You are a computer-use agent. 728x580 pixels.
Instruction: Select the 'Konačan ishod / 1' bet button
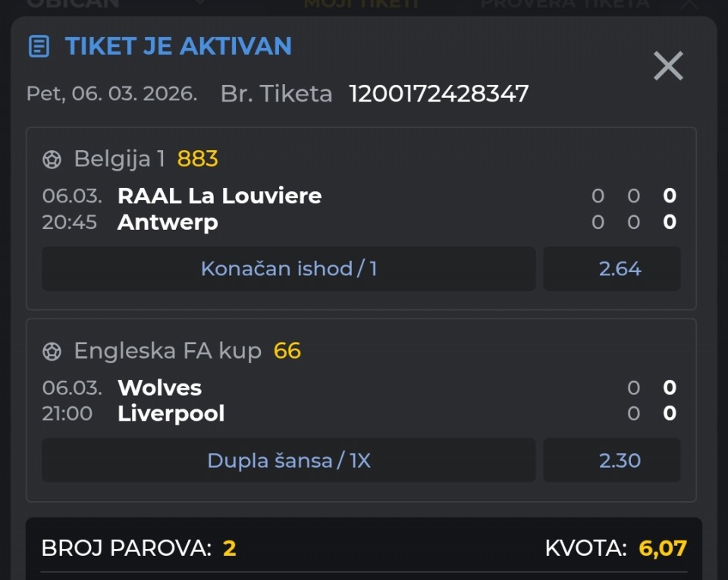[x=288, y=268]
